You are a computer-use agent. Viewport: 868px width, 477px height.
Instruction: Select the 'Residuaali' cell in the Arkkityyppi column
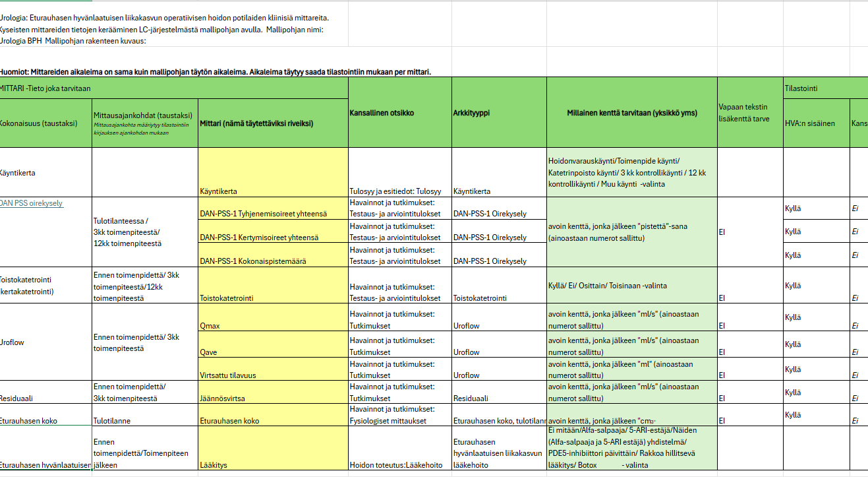click(x=499, y=392)
